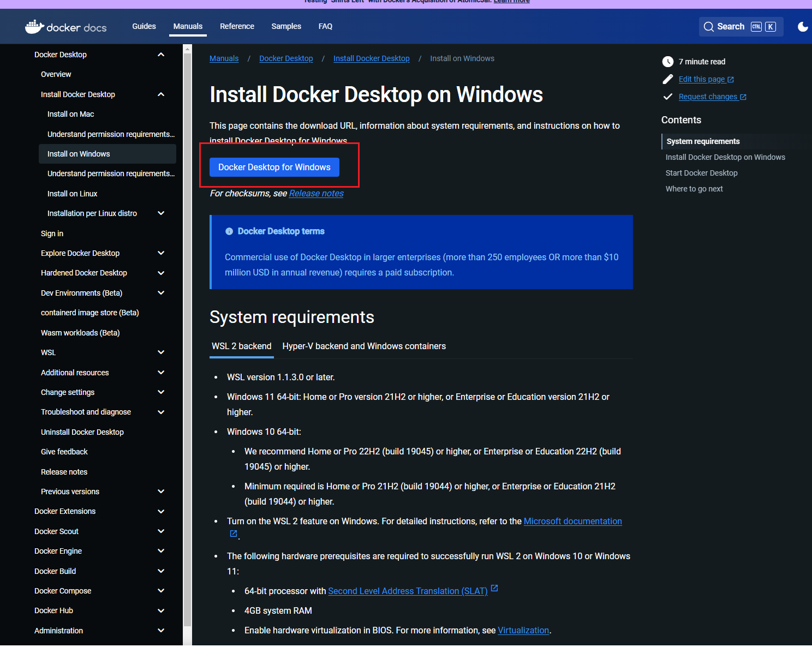The width and height of the screenshot is (812, 647).
Task: Open Overview in sidebar
Action: (56, 74)
